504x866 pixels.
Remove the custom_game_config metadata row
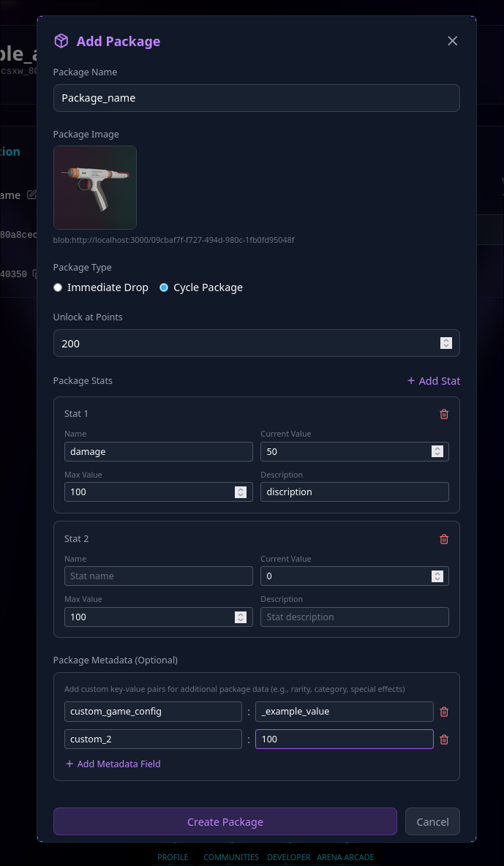(444, 711)
